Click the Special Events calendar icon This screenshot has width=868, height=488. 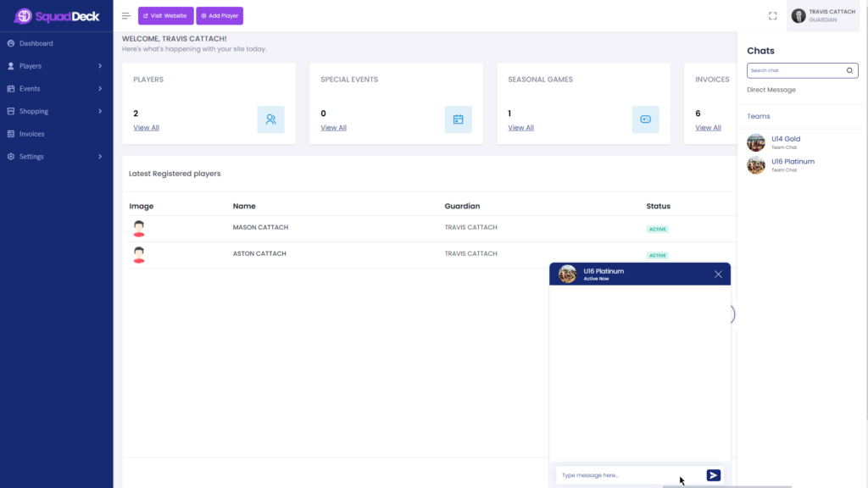[x=459, y=119]
